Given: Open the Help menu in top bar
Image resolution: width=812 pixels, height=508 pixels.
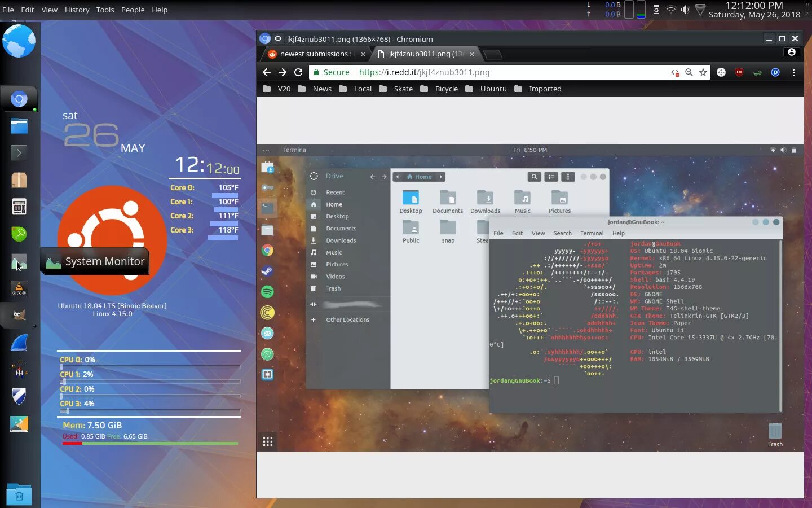Looking at the screenshot, I should point(160,10).
